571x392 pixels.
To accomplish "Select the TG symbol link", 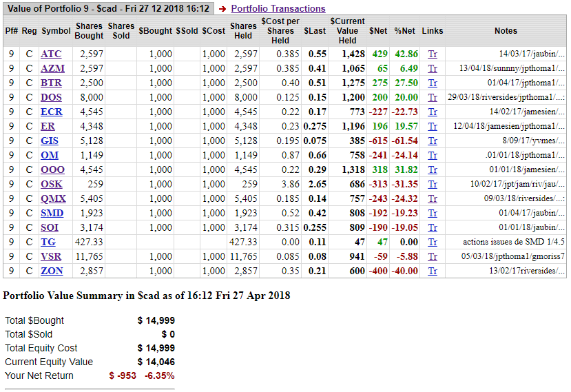I will 48,242.
